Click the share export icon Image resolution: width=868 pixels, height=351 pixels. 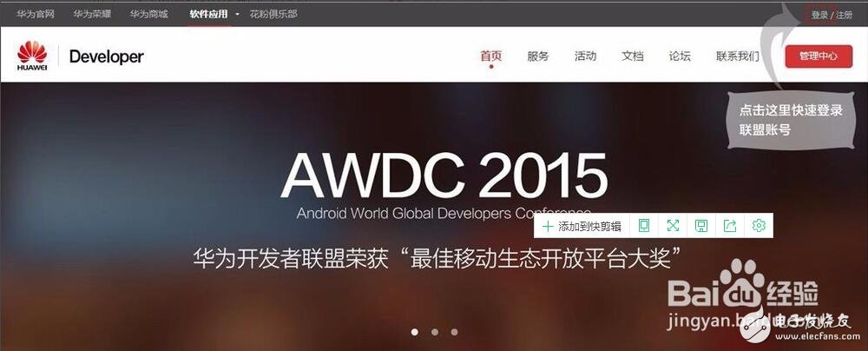730,226
